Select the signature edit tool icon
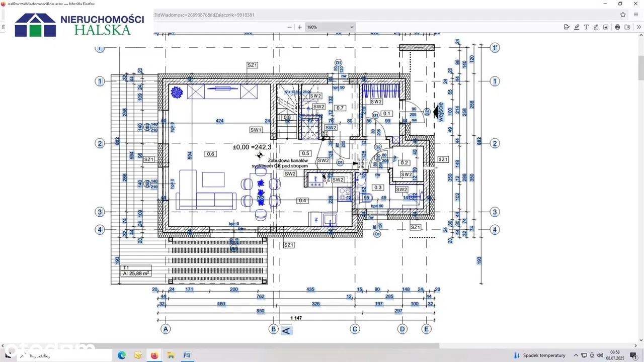The width and height of the screenshot is (644, 362). (567, 27)
